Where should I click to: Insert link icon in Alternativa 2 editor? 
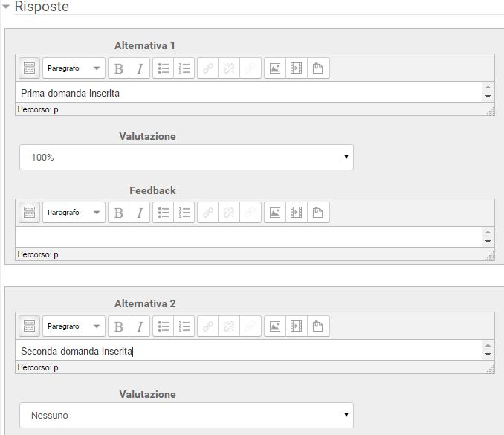pyautogui.click(x=208, y=326)
